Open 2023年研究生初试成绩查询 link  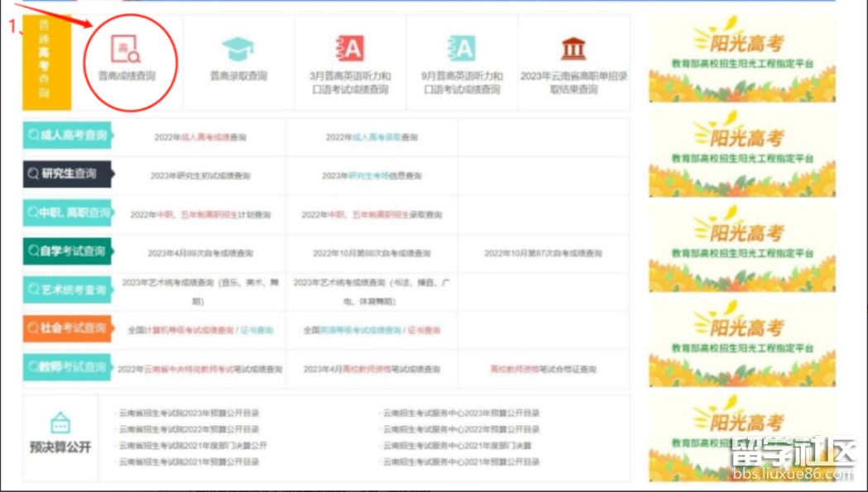pyautogui.click(x=200, y=176)
